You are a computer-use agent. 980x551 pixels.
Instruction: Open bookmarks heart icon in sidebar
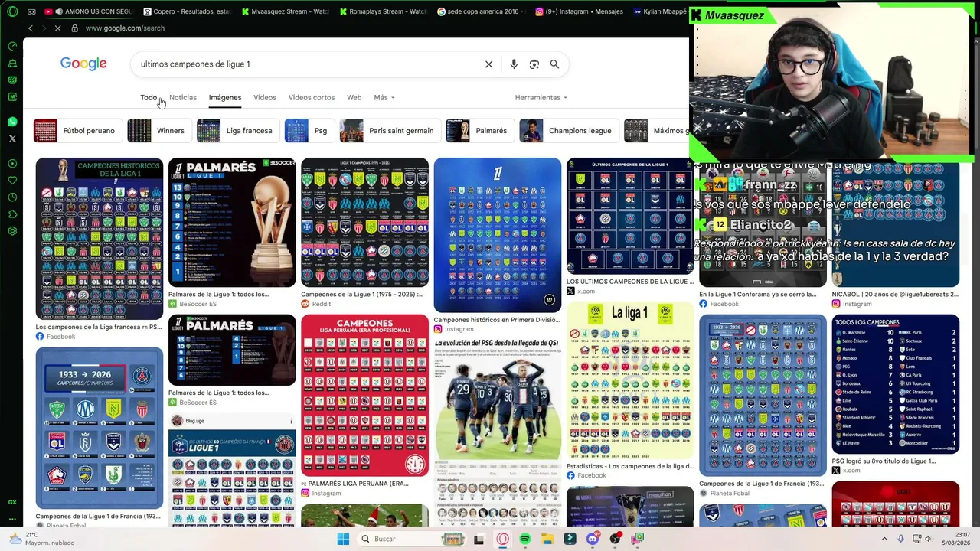[x=12, y=181]
